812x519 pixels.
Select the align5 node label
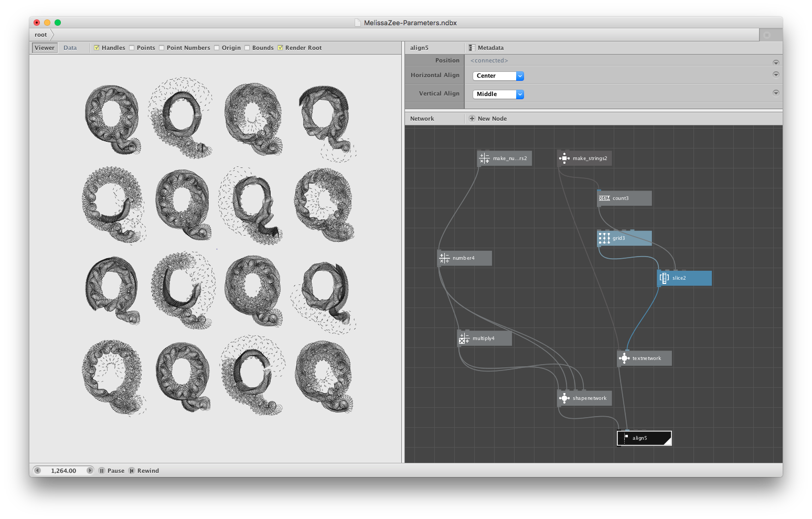(x=640, y=438)
